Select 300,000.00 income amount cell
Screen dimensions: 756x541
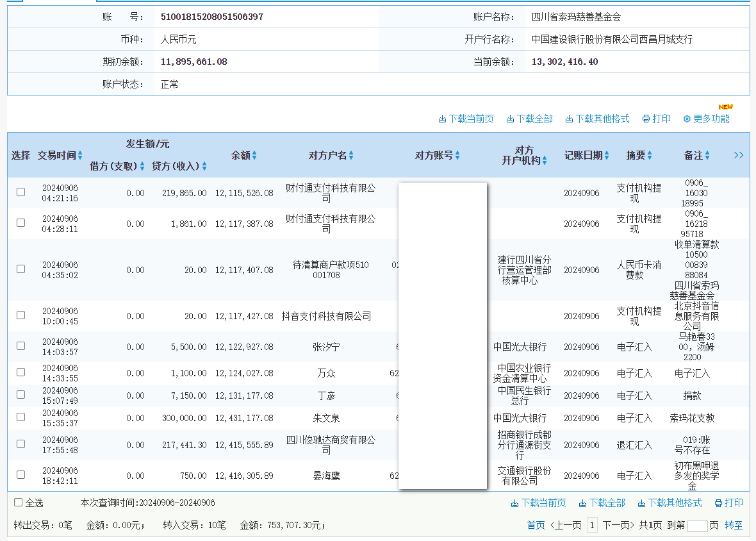pyautogui.click(x=184, y=418)
